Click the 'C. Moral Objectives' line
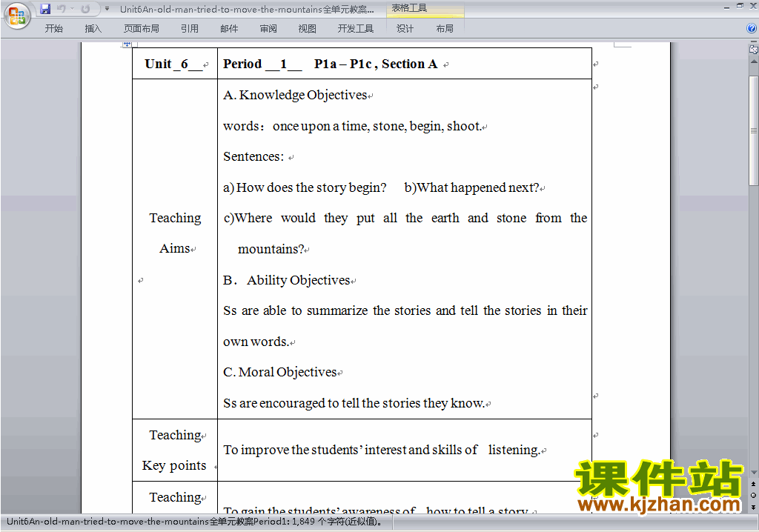Viewport: 759px width, 532px height. click(x=279, y=372)
